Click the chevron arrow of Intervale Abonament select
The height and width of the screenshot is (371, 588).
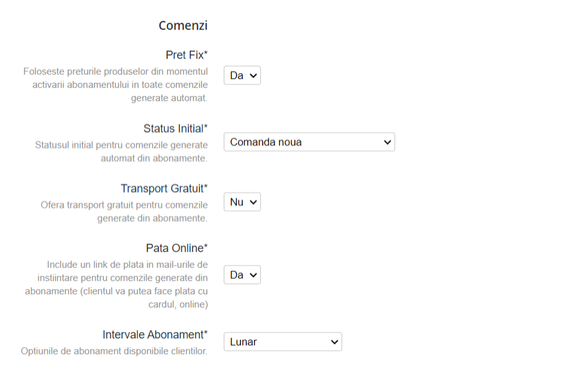click(335, 342)
